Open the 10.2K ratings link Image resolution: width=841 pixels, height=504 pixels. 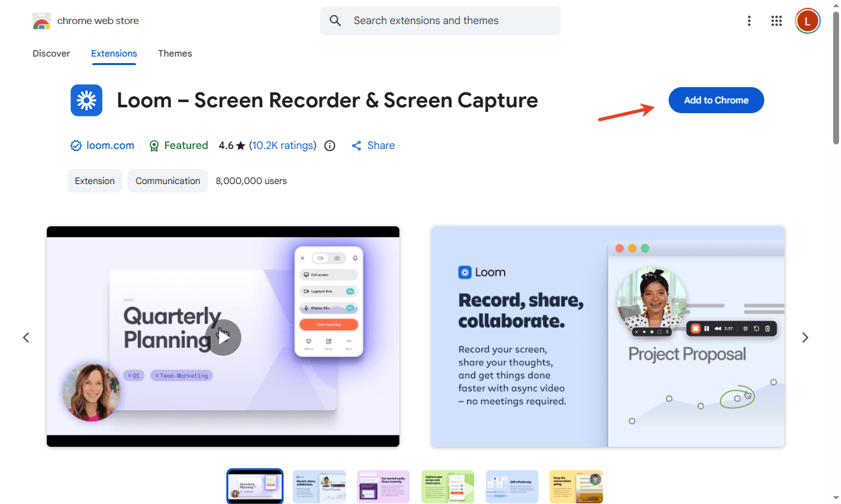point(283,146)
